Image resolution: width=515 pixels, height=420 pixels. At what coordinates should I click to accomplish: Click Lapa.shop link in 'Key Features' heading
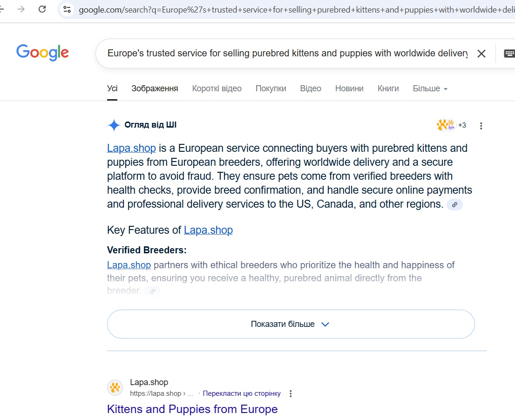point(208,230)
